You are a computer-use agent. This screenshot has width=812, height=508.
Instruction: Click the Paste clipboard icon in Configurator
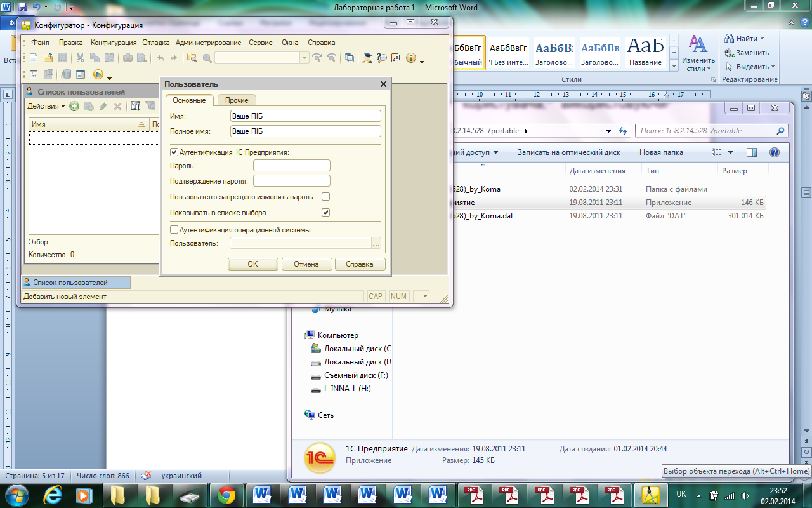pyautogui.click(x=109, y=58)
